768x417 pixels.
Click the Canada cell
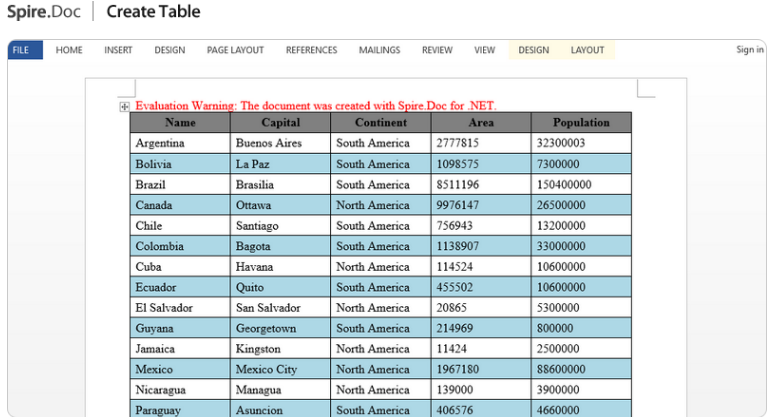pos(180,205)
